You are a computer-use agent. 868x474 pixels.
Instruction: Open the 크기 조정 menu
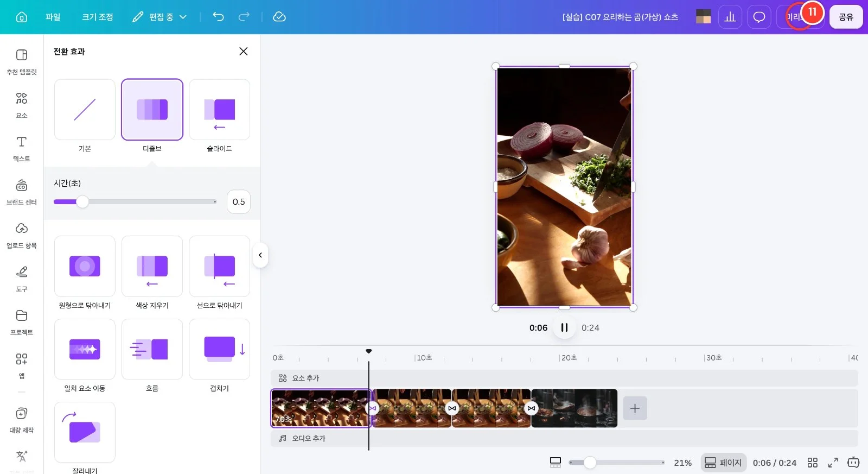(x=98, y=17)
